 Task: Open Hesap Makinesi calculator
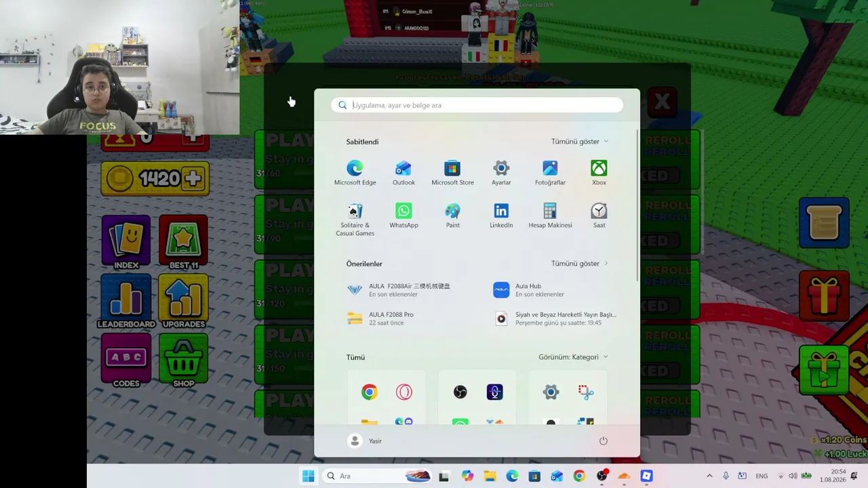(x=550, y=216)
